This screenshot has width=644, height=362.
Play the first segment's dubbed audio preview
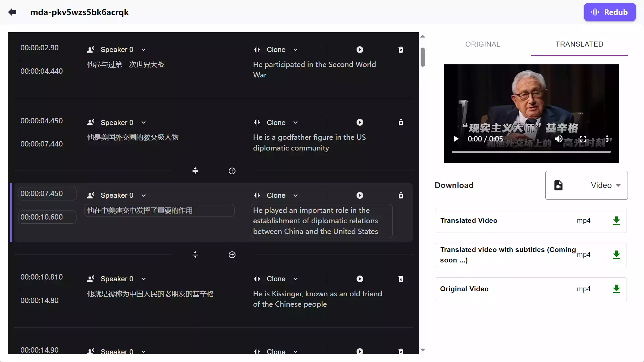coord(360,49)
